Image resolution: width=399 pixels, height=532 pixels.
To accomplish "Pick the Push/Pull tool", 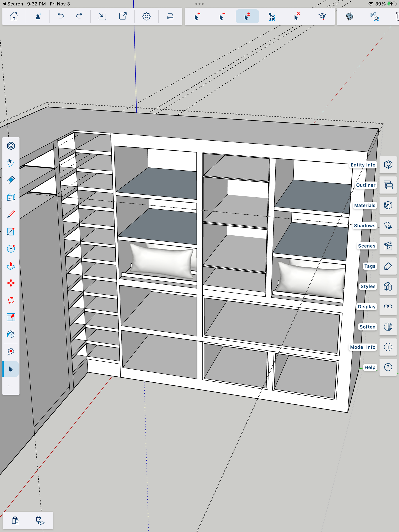I will click(11, 266).
